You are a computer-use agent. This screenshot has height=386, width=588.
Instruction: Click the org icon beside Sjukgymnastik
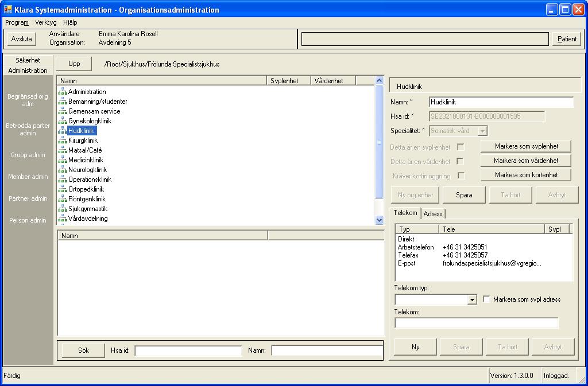pyautogui.click(x=62, y=208)
